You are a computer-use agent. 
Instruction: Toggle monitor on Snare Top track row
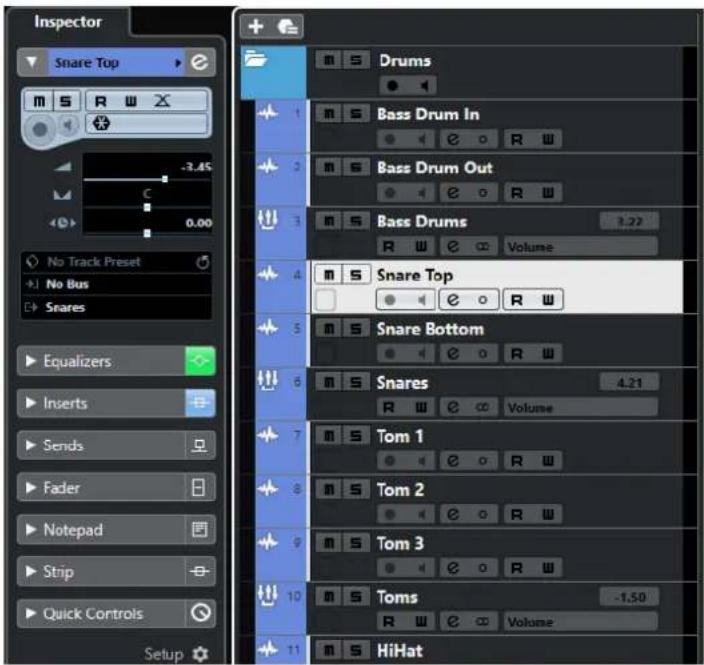pos(421,299)
